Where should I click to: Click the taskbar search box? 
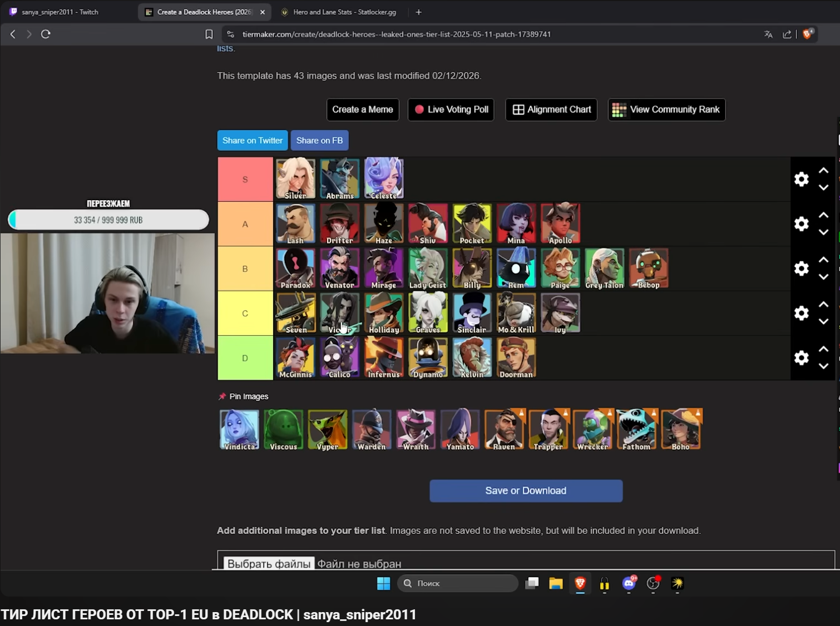457,583
